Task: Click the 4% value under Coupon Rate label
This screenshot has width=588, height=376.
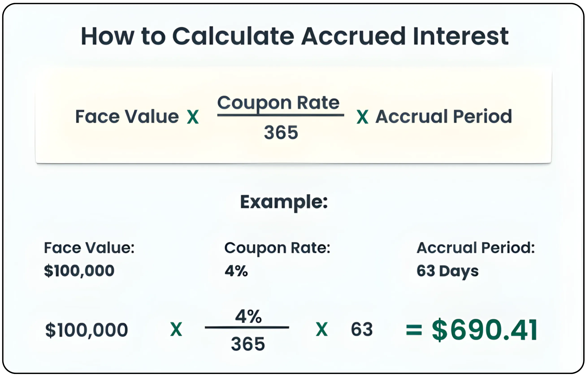Action: [236, 271]
